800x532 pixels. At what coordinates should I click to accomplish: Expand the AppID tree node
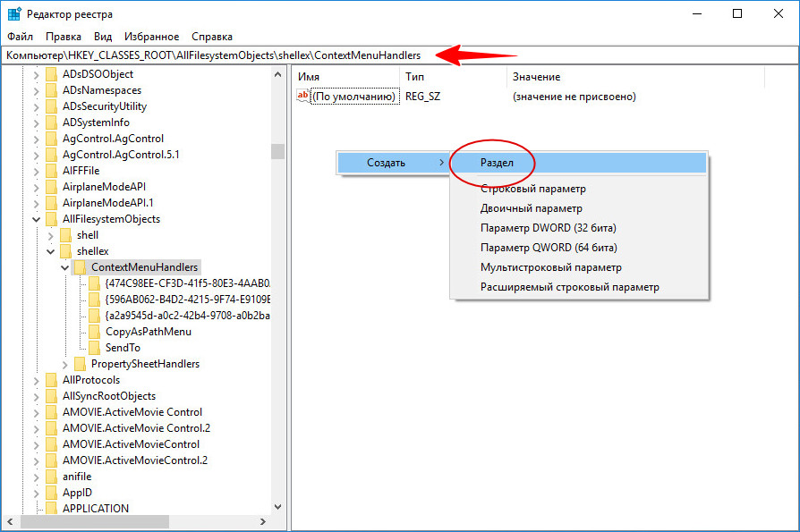coord(36,494)
